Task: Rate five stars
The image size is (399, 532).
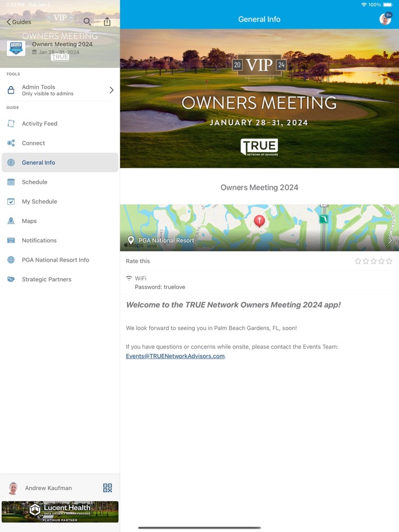Action: click(389, 261)
